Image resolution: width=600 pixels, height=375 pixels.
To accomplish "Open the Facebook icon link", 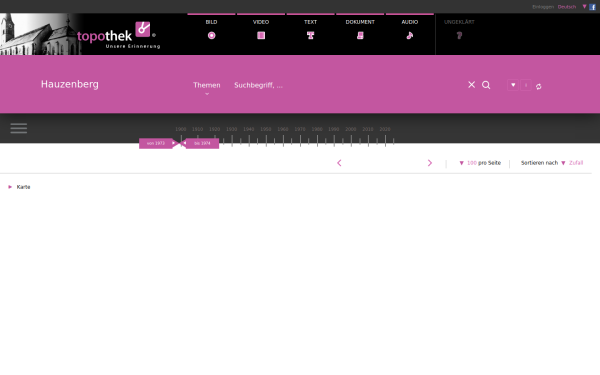I will tap(592, 7).
